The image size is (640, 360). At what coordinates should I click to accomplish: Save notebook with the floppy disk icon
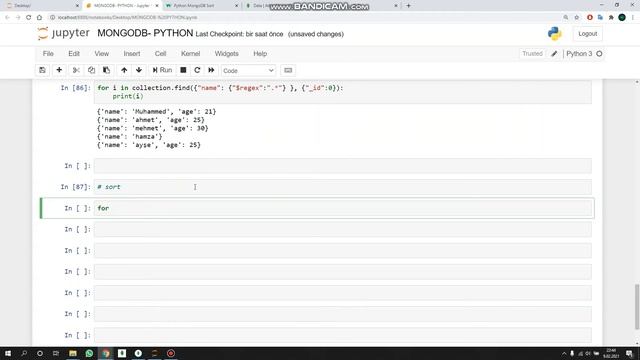(x=42, y=70)
